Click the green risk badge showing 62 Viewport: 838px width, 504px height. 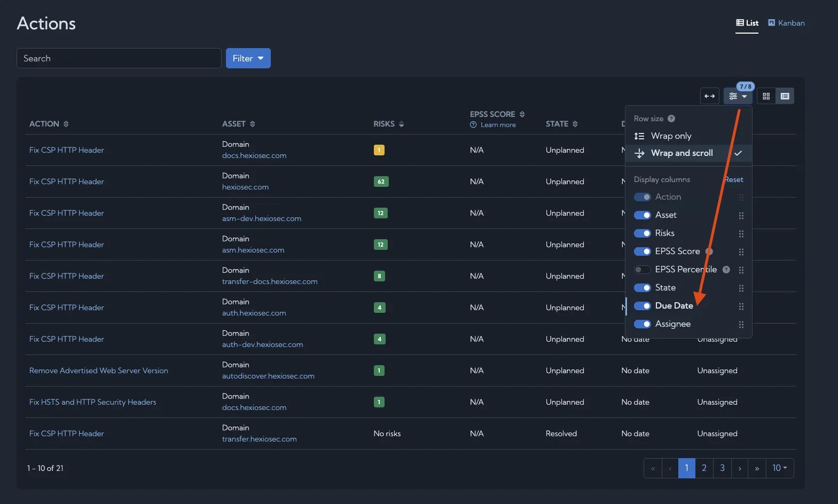pos(381,182)
